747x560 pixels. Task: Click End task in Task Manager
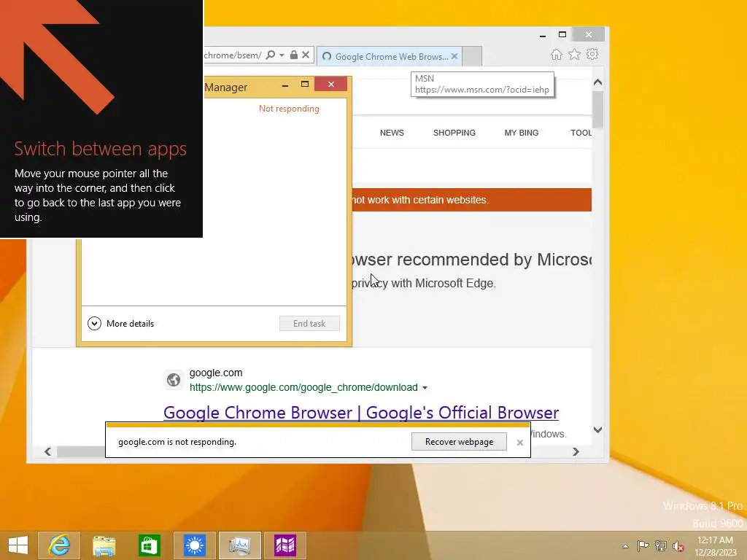point(309,323)
